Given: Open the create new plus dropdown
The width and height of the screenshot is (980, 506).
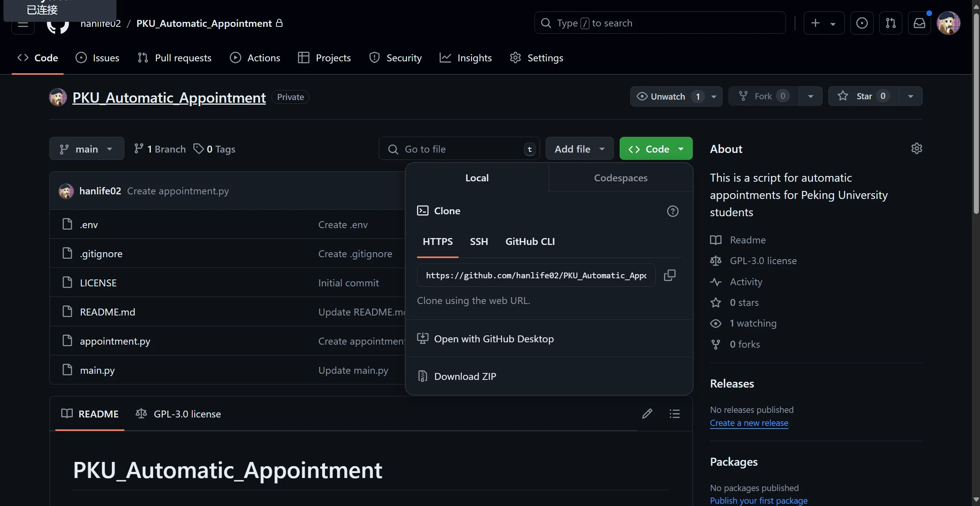Looking at the screenshot, I should click(824, 23).
